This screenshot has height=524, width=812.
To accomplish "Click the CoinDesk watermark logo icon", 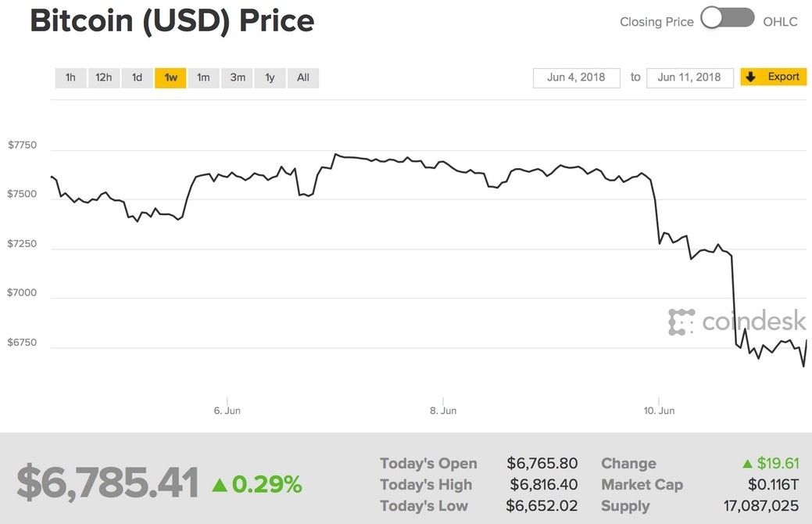I will pos(681,321).
